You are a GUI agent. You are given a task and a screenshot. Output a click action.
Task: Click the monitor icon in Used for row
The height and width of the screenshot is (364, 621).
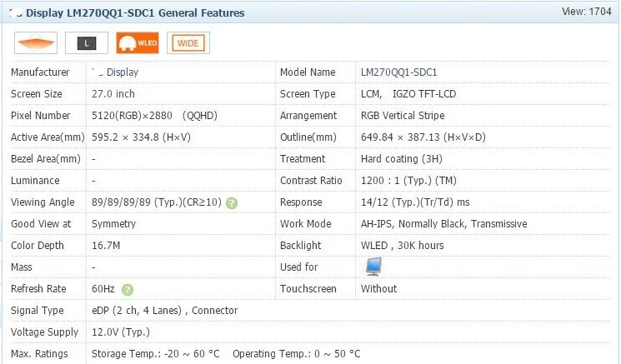373,267
